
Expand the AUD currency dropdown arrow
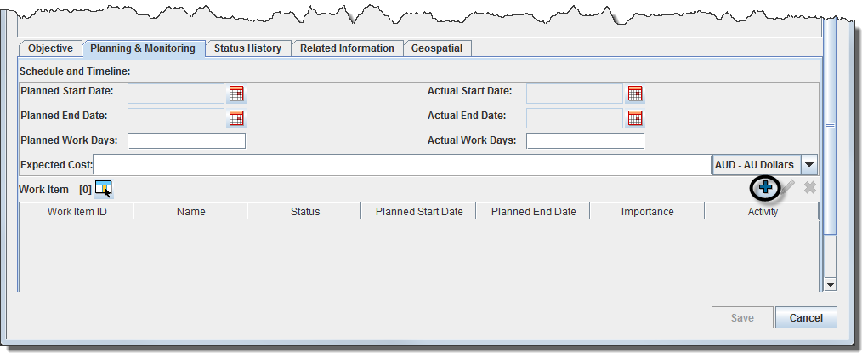pyautogui.click(x=809, y=165)
